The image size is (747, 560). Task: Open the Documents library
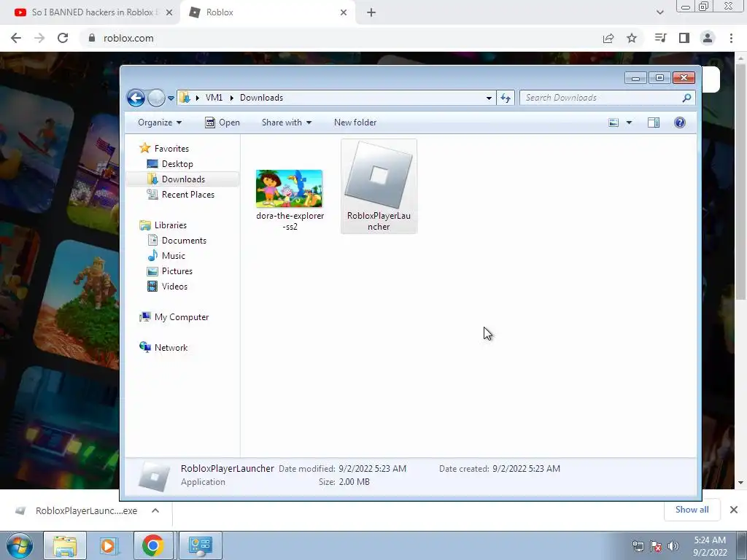coord(177,241)
